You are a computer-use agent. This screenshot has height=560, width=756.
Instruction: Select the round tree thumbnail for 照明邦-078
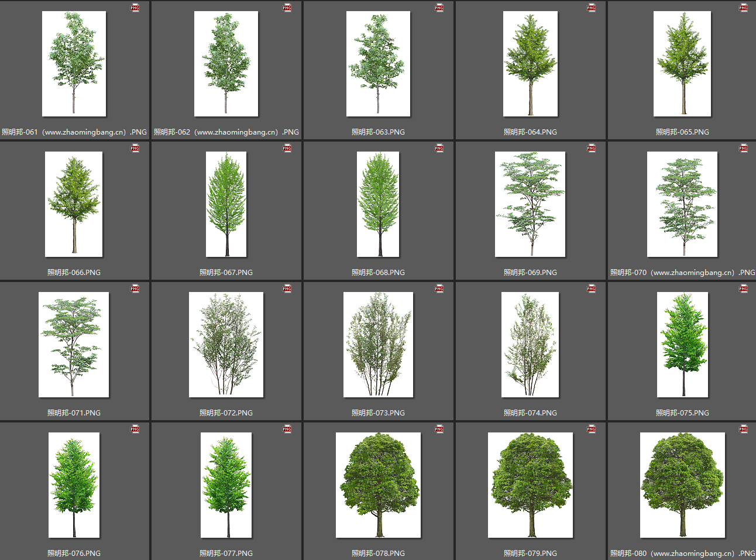[378, 485]
